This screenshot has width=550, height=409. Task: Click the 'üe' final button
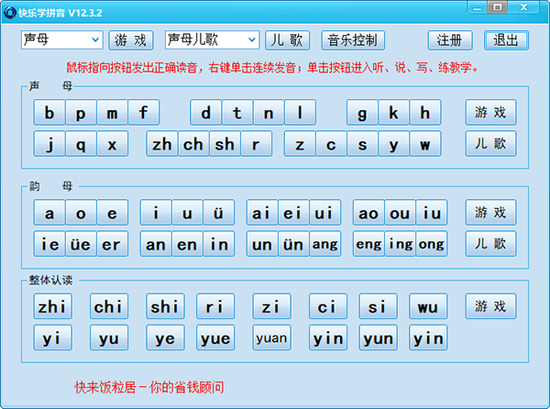[x=81, y=244]
